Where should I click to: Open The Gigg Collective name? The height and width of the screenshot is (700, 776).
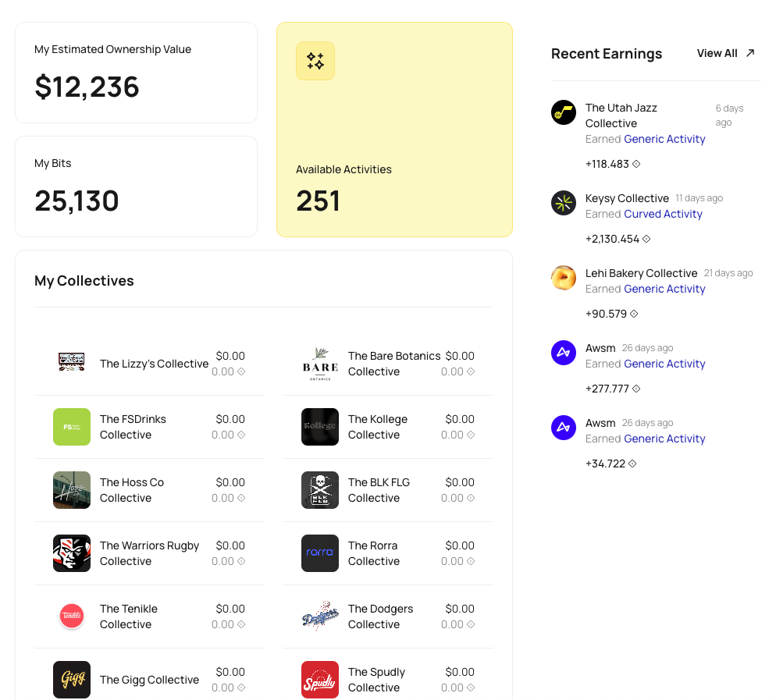tap(149, 680)
